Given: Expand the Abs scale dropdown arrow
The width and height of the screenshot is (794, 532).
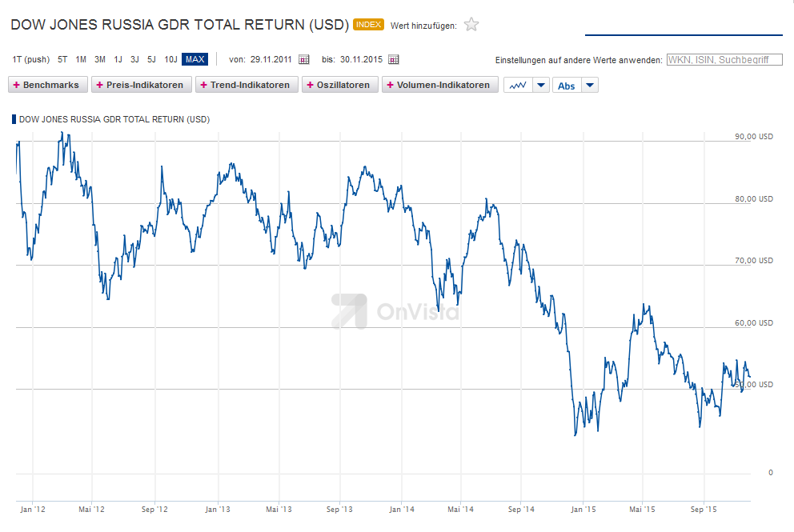Looking at the screenshot, I should click(x=590, y=85).
